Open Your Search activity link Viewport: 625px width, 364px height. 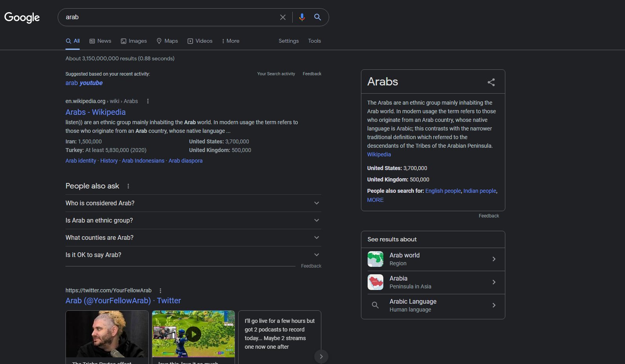click(x=276, y=74)
